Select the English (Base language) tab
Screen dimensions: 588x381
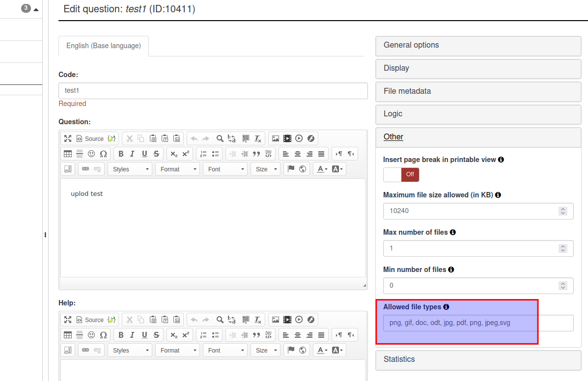(x=104, y=46)
